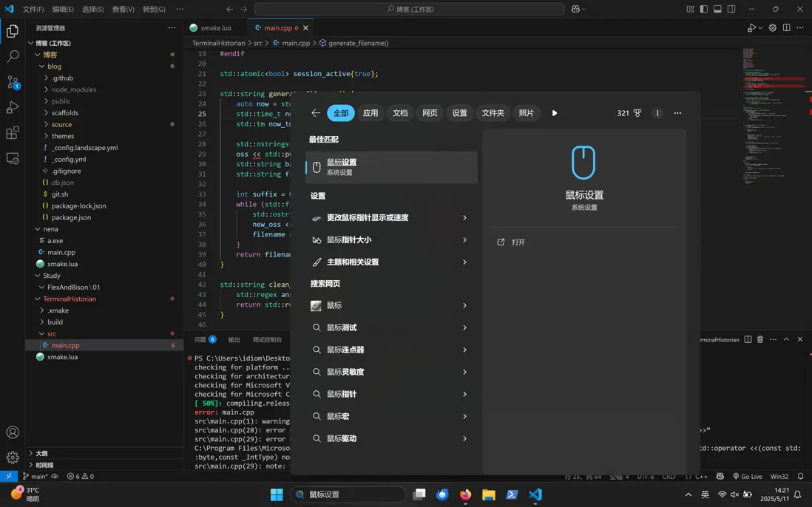Click the editor gear settings icon
The image size is (812, 507).
[x=772, y=28]
